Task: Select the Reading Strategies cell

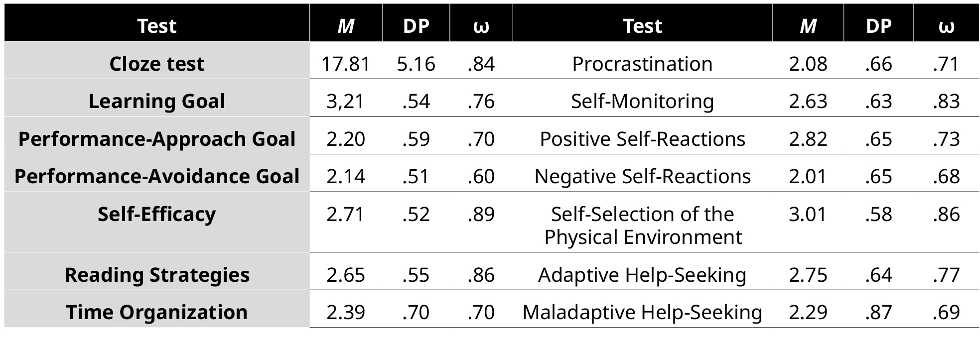Action: 156,275
